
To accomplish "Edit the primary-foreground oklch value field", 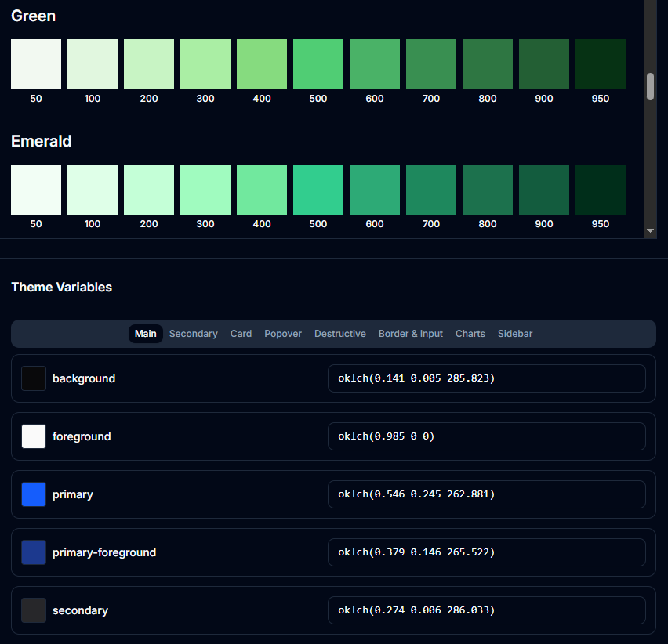I will point(487,552).
